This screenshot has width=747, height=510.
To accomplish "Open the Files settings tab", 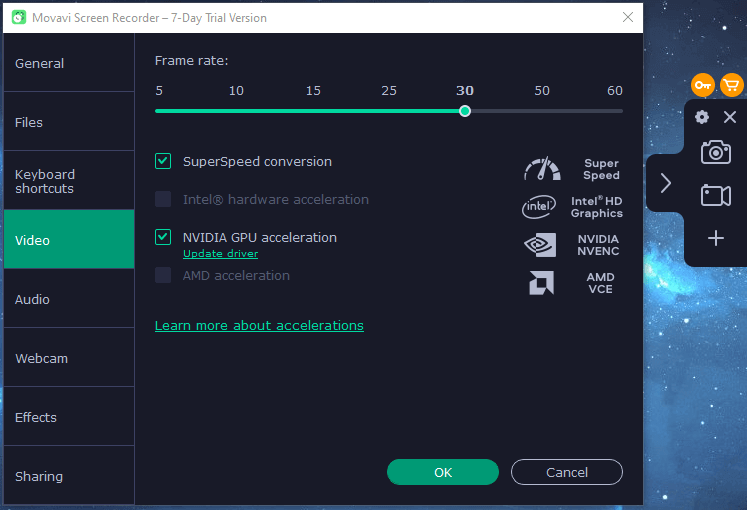I will click(69, 122).
